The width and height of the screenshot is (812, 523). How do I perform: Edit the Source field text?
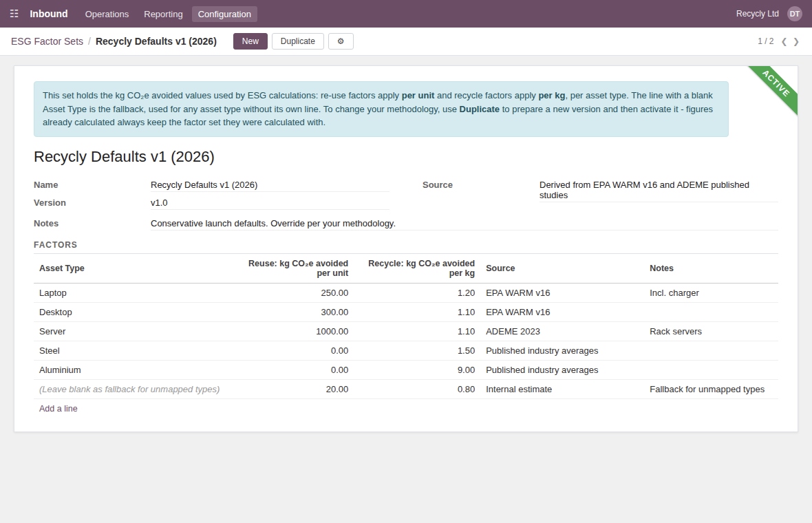(658, 190)
